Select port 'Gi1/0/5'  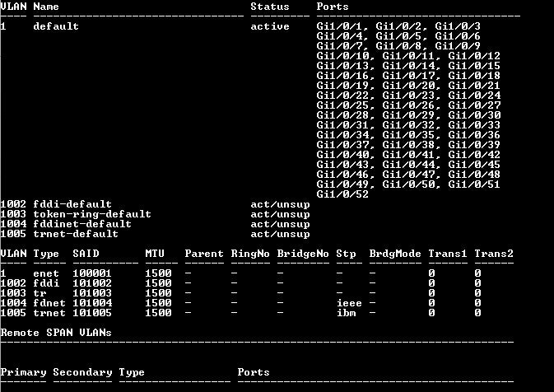coord(398,36)
